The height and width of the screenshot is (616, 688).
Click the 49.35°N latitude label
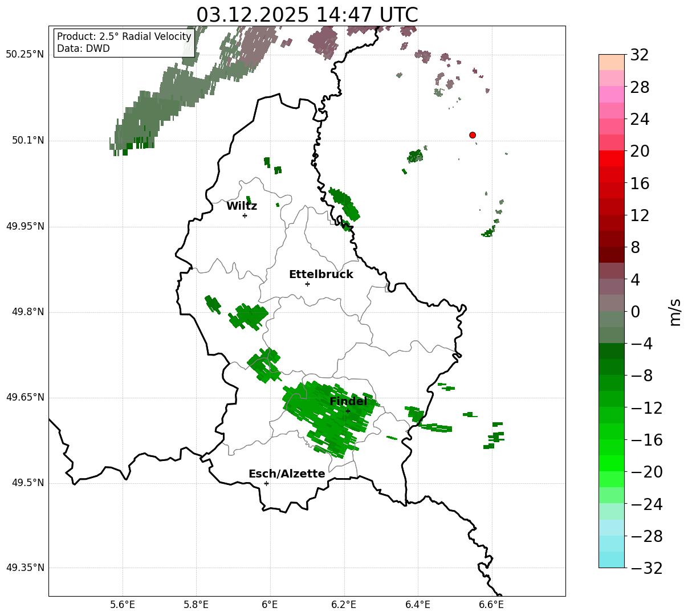click(x=25, y=568)
